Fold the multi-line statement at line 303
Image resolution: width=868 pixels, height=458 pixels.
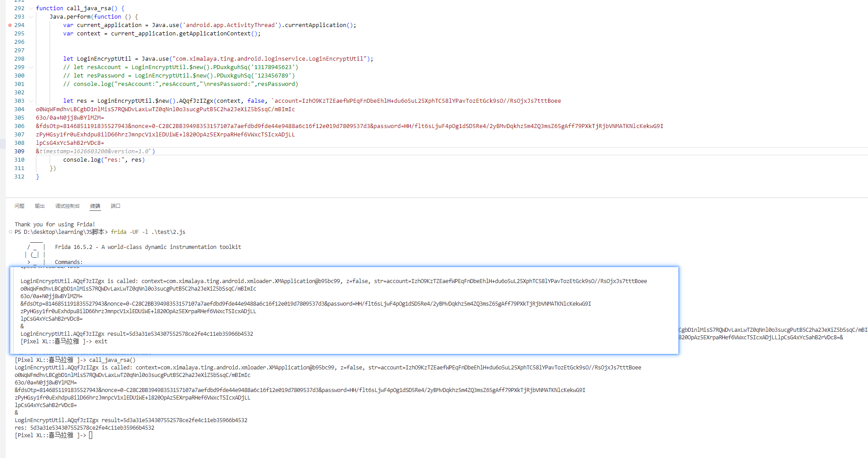tap(31, 101)
